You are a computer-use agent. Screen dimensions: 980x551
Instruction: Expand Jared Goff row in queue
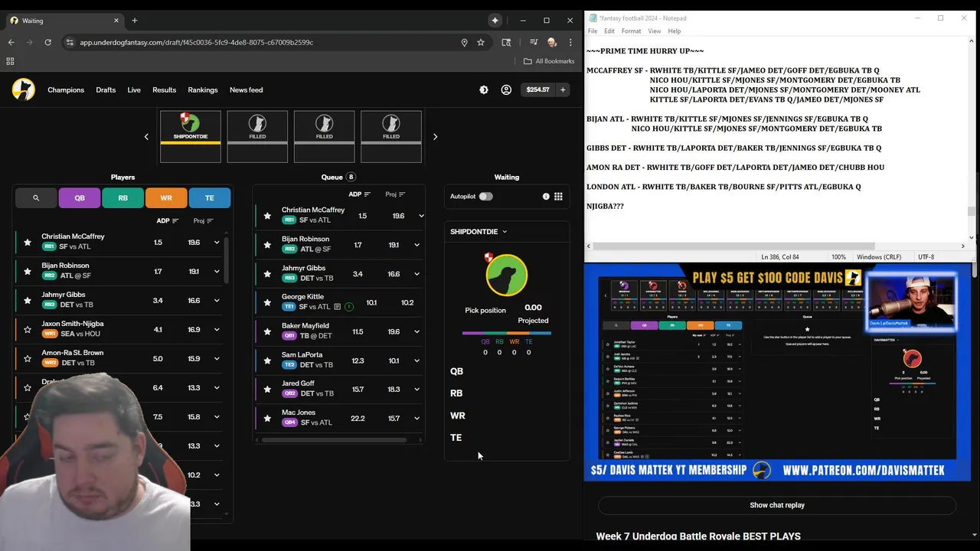point(416,390)
